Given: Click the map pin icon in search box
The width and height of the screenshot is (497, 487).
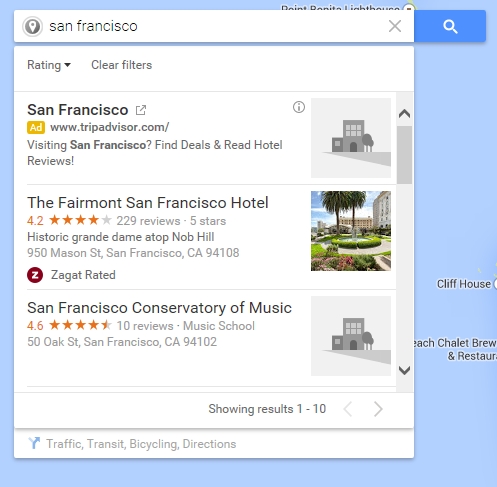Looking at the screenshot, I should point(32,26).
